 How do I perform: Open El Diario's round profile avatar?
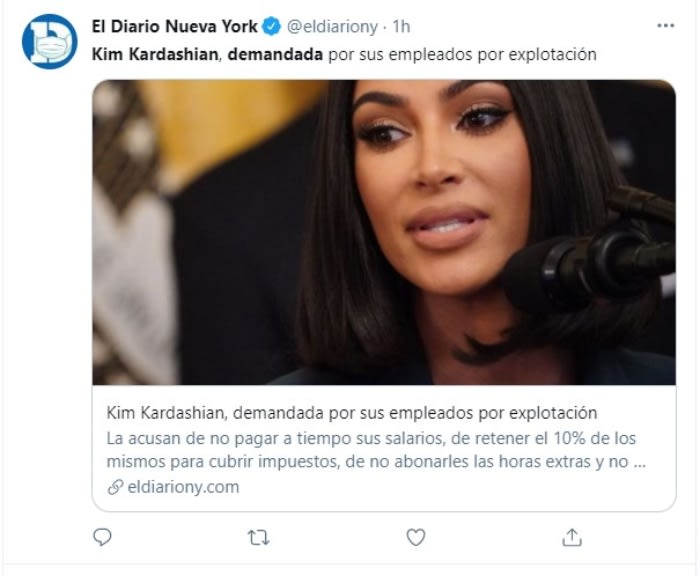click(50, 42)
